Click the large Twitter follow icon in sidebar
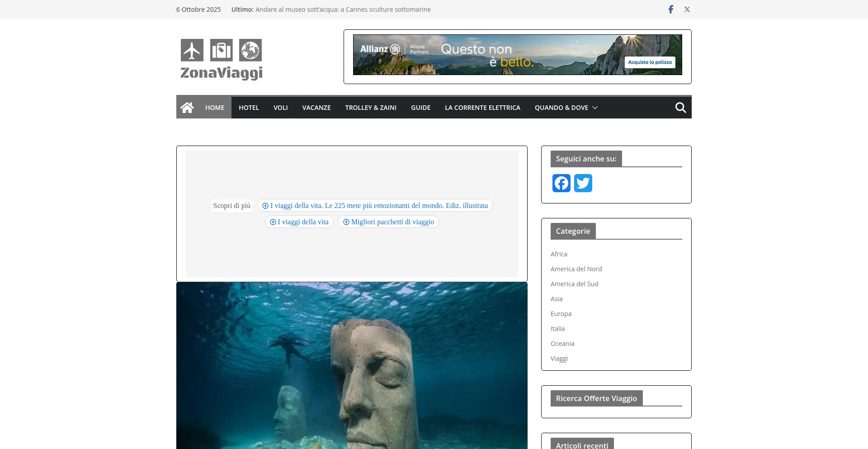Viewport: 868px width, 449px height. 583,183
